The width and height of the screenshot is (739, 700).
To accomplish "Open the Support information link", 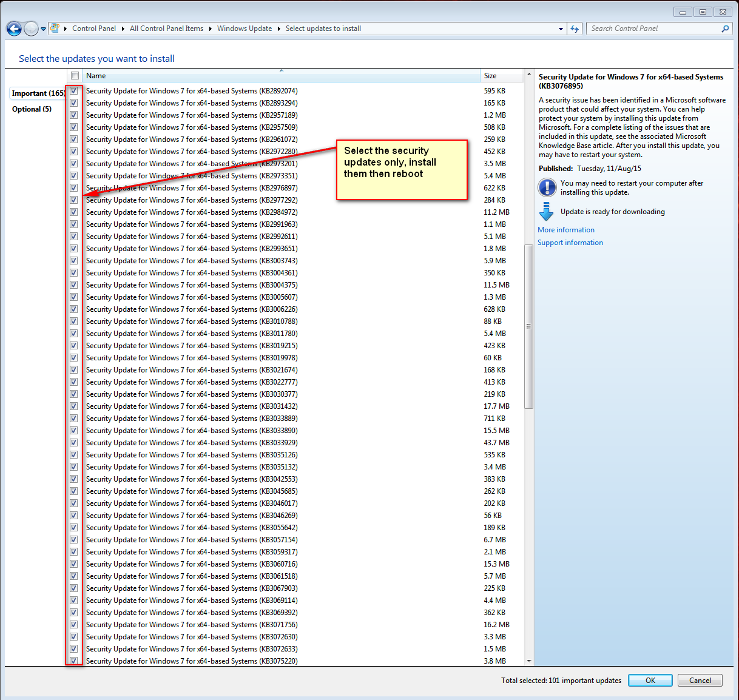I will coord(570,243).
